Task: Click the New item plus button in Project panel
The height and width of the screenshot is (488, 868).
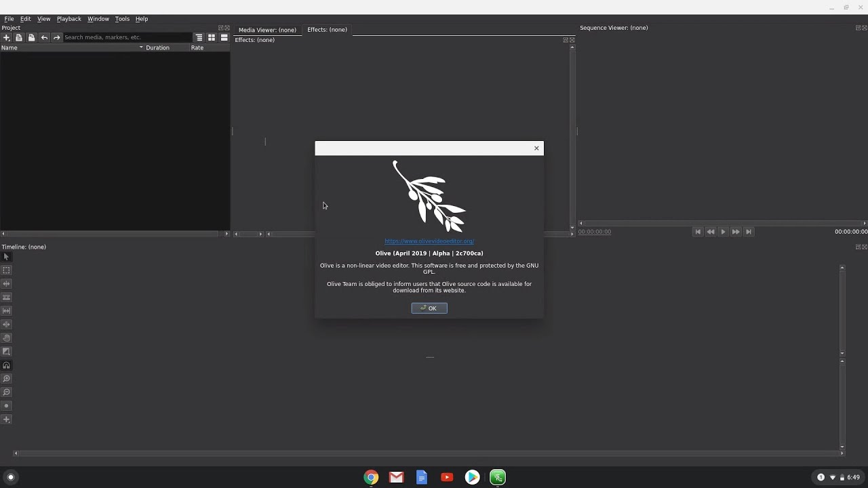Action: (x=7, y=37)
